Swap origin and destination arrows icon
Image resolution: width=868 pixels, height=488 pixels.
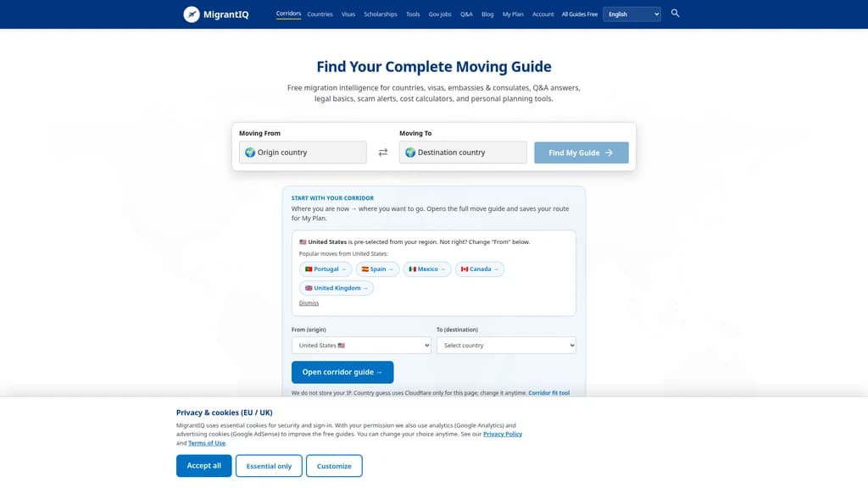tap(383, 152)
